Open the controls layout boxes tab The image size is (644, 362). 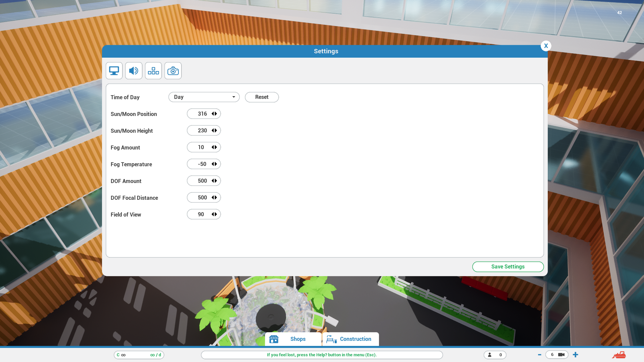(x=153, y=71)
